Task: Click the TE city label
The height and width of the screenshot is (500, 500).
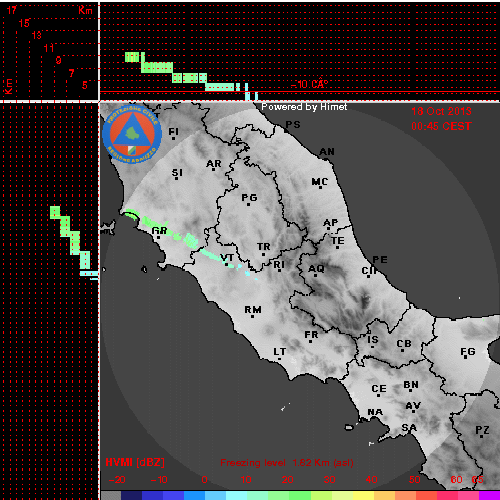Action: pyautogui.click(x=338, y=241)
